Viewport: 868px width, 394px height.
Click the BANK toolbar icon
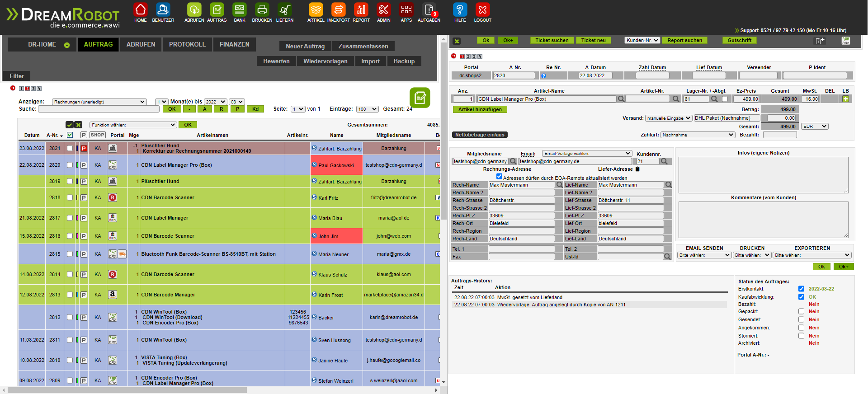pos(240,10)
